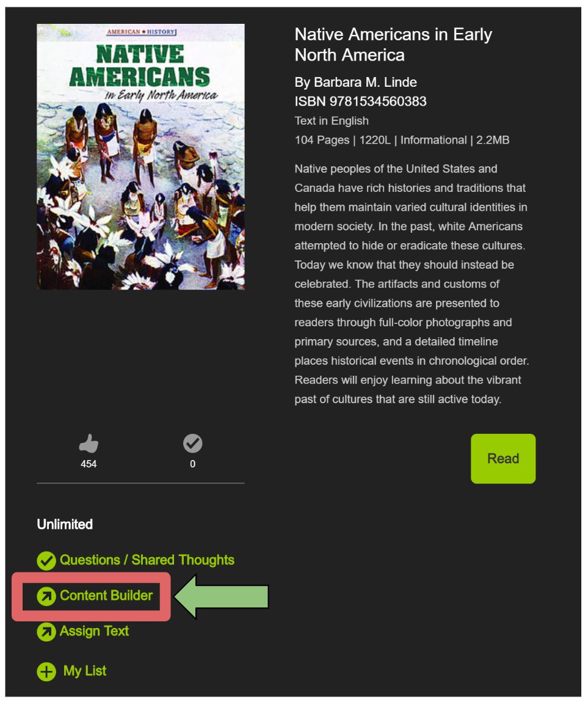This screenshot has width=588, height=702.
Task: Click the 104 Pages metadata line
Action: (402, 140)
